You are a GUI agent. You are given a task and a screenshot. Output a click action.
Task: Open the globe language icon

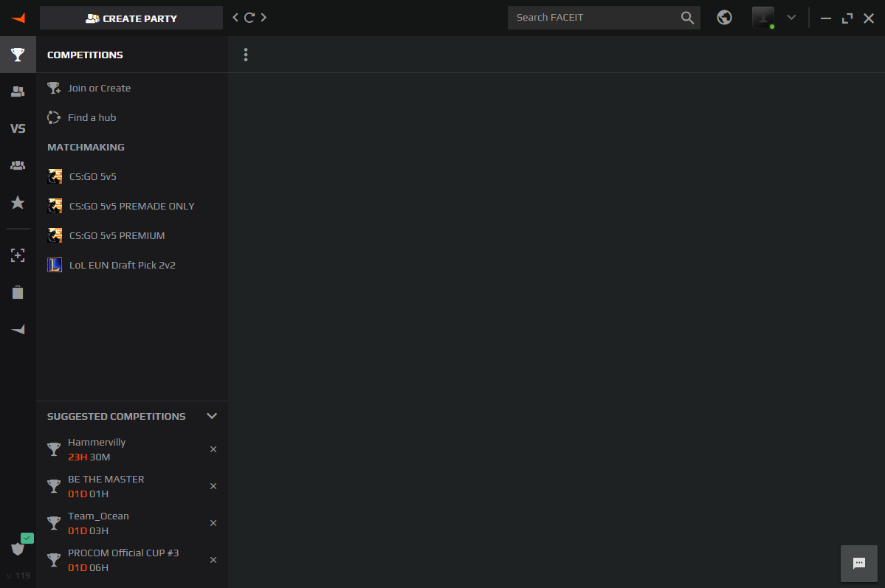pyautogui.click(x=724, y=18)
